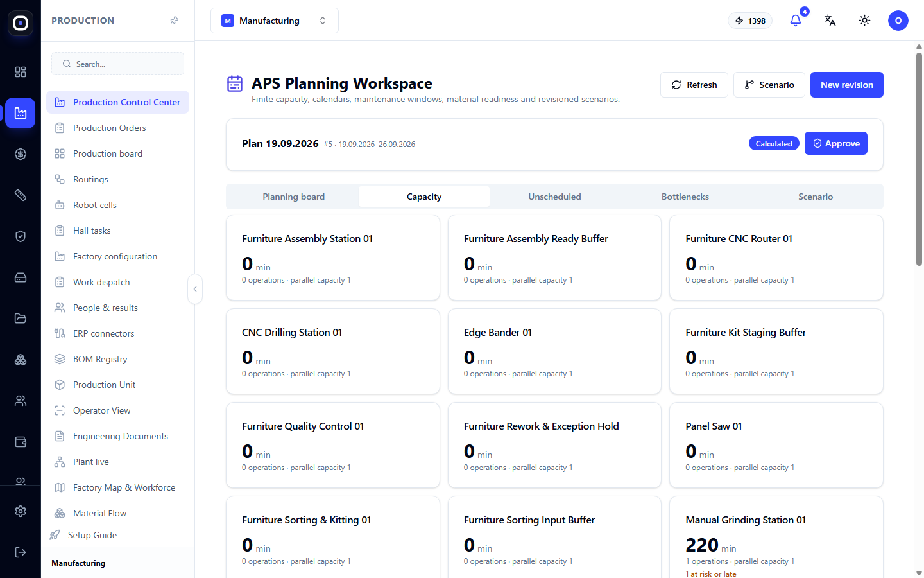Open the finance dollar icon in left rail
Screen dimensions: 924x578
click(x=21, y=154)
